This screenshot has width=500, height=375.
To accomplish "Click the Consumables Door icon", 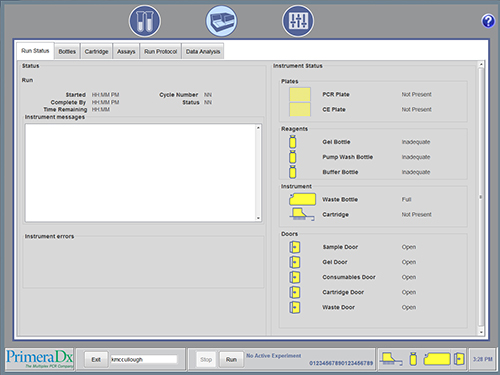I will tap(295, 277).
